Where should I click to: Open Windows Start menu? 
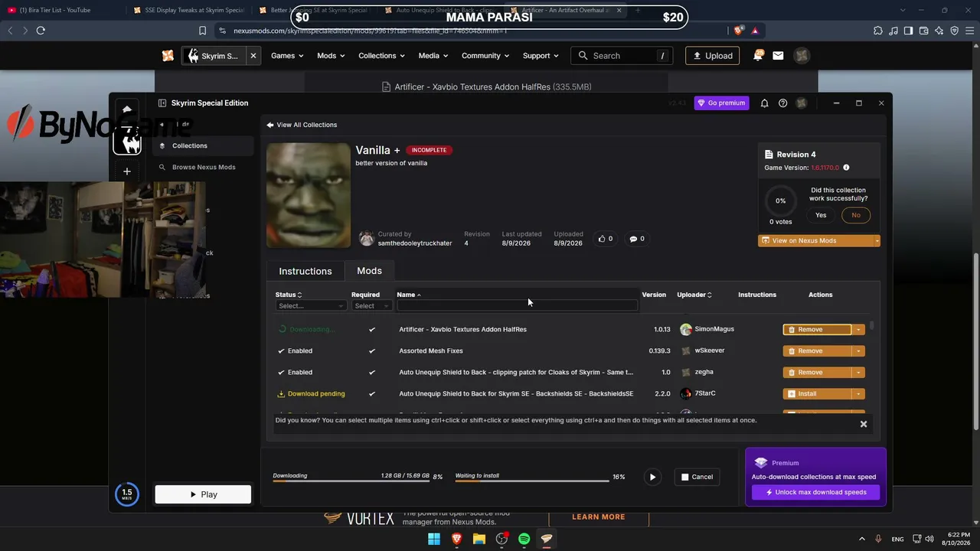[x=434, y=539]
